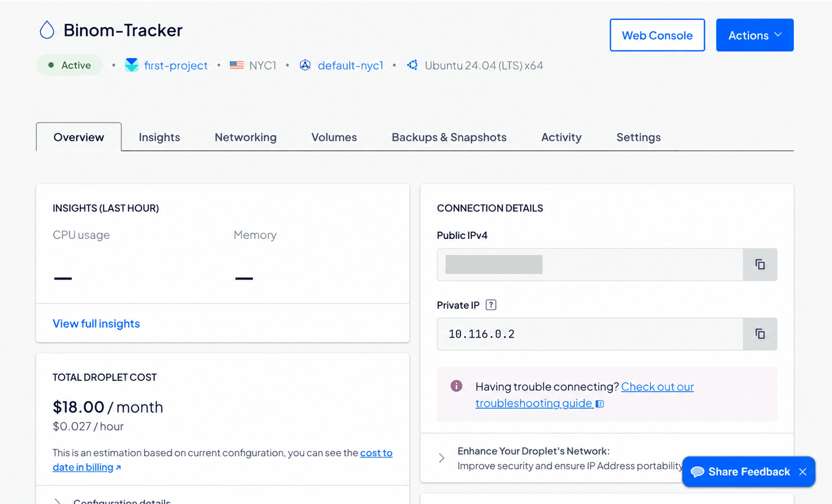Copy the Public IPv4 address

(x=760, y=264)
